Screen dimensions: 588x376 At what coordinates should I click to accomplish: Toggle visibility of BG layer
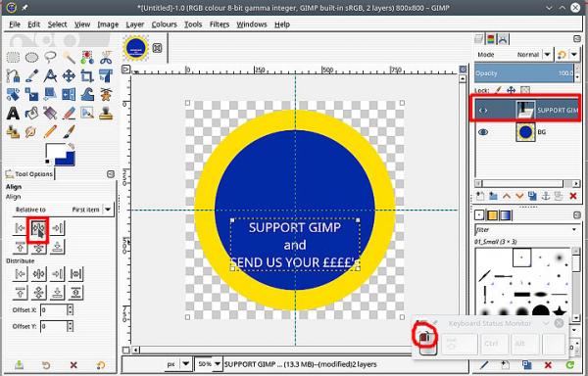[483, 132]
